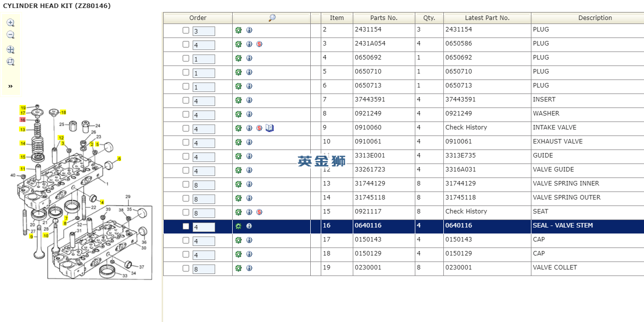Click callout number 13 in diagram
The width and height of the screenshot is (644, 322).
click(x=23, y=129)
